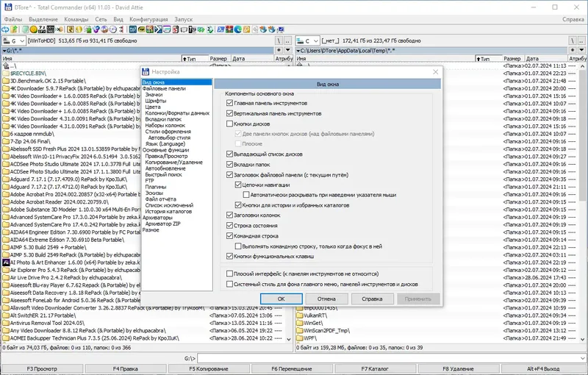Click the last monitor icon on toolbar
Screen dimensions: 588x375
(280, 29)
